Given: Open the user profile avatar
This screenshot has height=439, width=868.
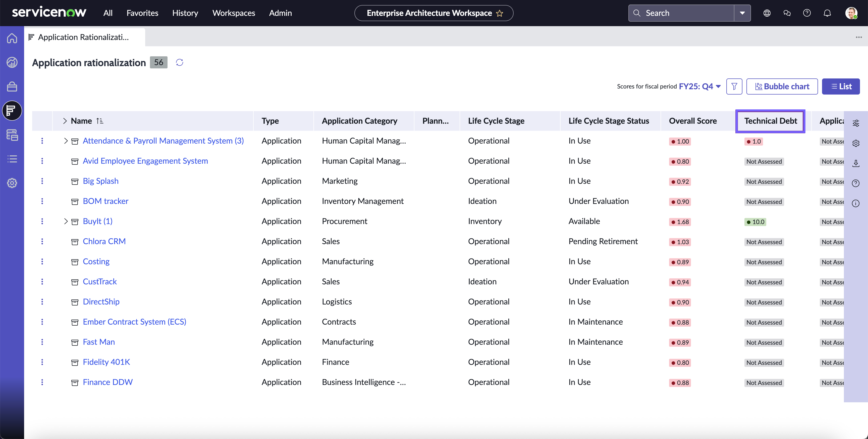Looking at the screenshot, I should point(851,13).
